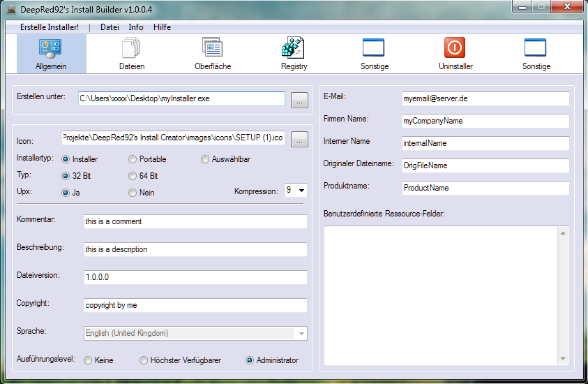Open the Hilfe menu
588x384 pixels.
point(162,27)
